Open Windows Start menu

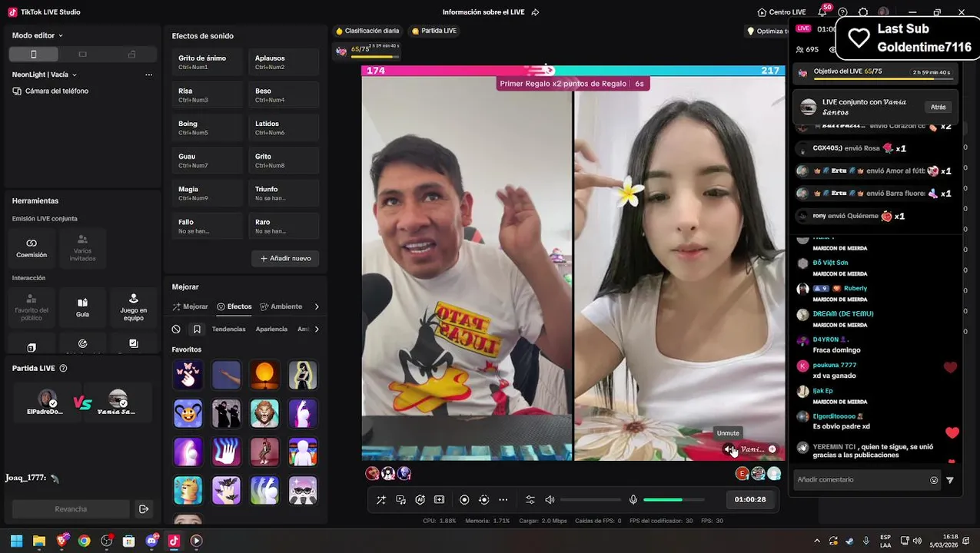(x=16, y=541)
